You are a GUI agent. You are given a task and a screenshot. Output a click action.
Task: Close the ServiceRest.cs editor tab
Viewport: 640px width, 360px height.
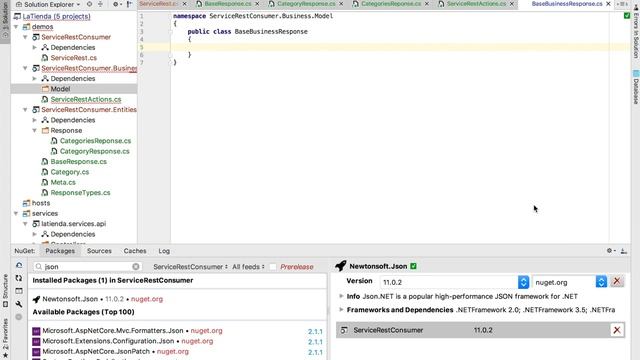pyautogui.click(x=184, y=4)
